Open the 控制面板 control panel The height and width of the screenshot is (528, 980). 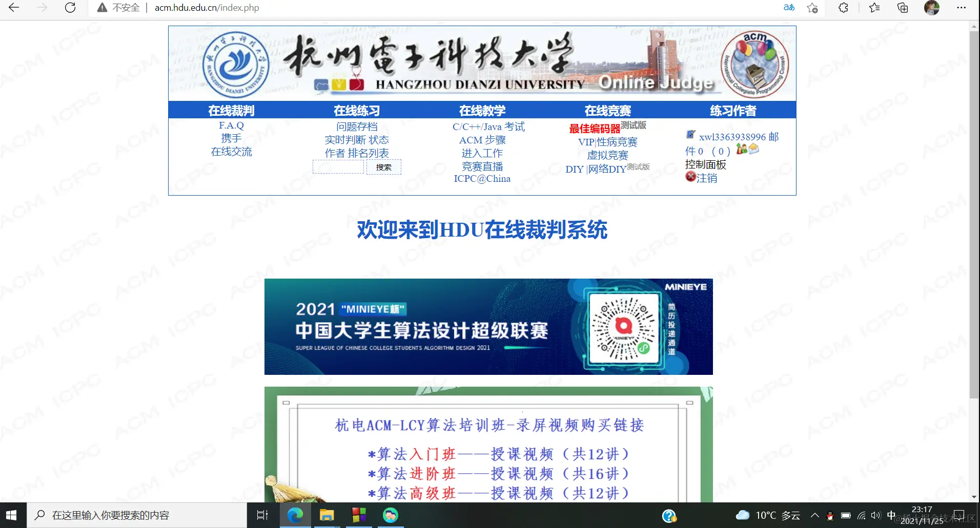pos(706,164)
